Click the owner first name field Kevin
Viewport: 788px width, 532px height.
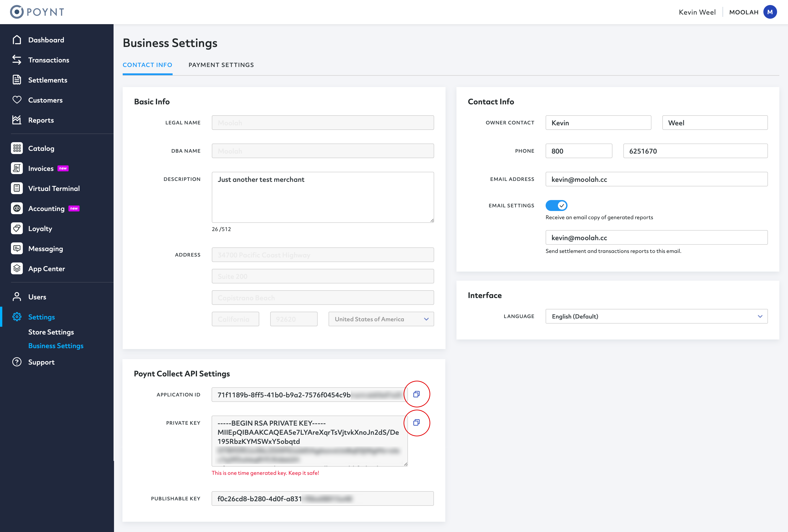pos(598,123)
